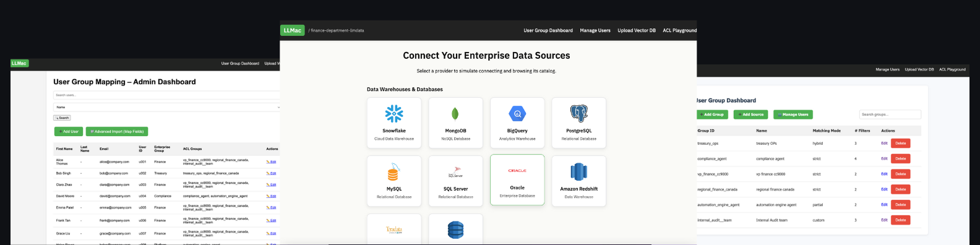Click Matching Mode column header
Image resolution: width=980 pixels, height=245 pixels.
coord(827,131)
